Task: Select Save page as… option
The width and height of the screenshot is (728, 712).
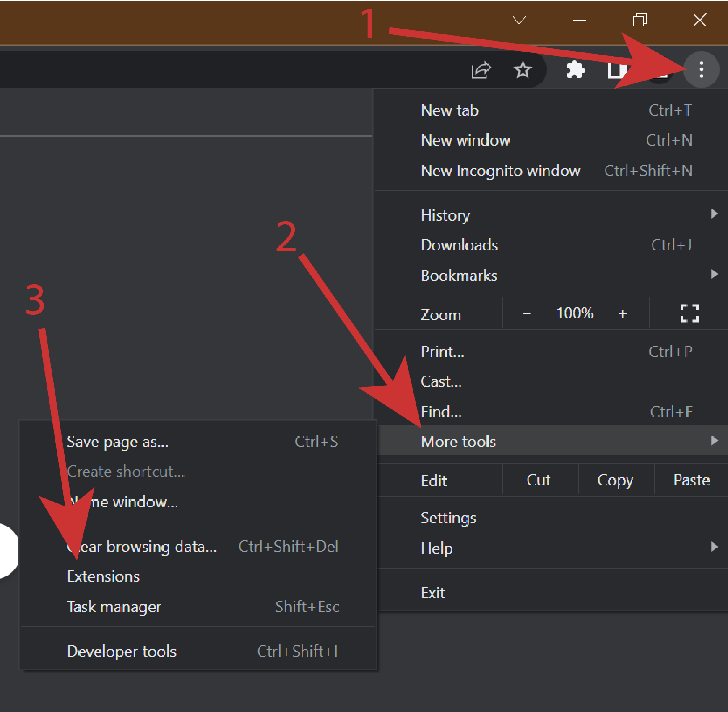Action: (118, 442)
